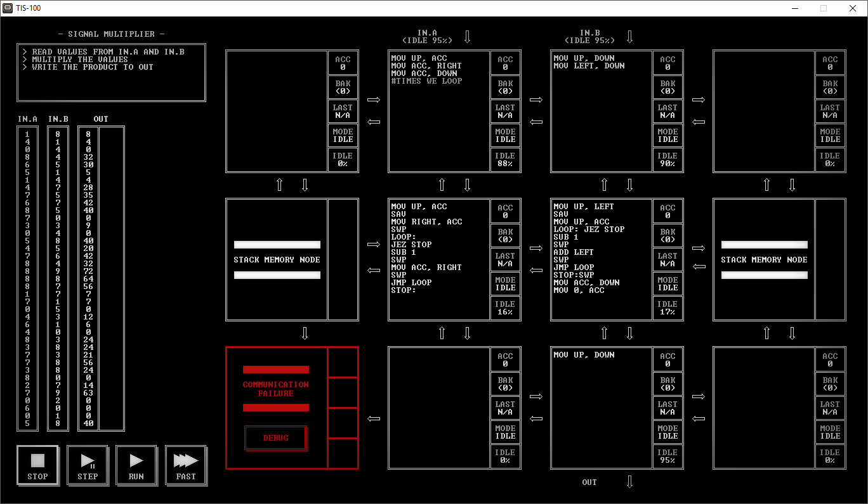
Task: Click the empty top-left node editor
Action: pos(277,111)
